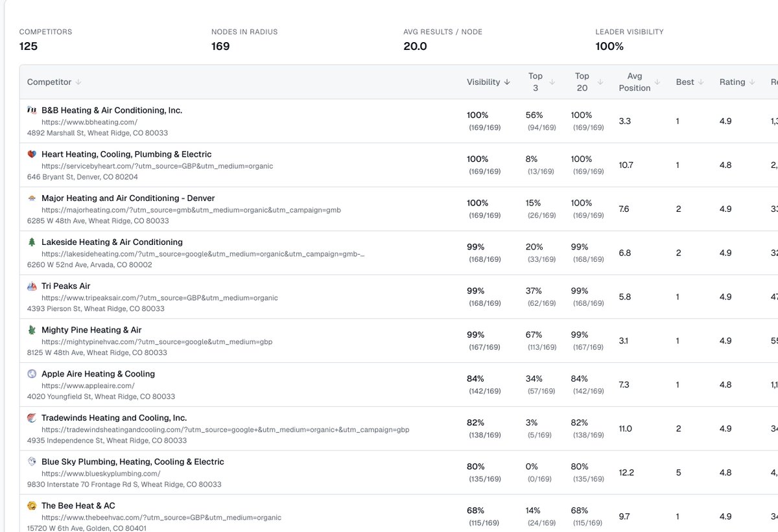
Task: Click address 646 Bryant St, Denver
Action: (82, 177)
